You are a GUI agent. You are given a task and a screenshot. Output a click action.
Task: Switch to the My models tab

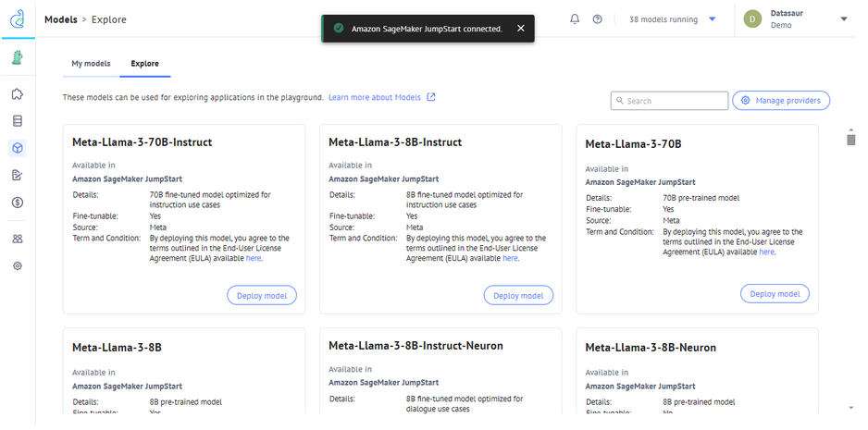(91, 64)
